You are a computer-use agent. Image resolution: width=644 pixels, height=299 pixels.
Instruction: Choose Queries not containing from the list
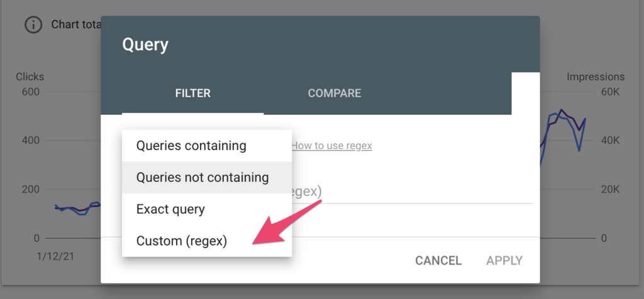point(203,178)
